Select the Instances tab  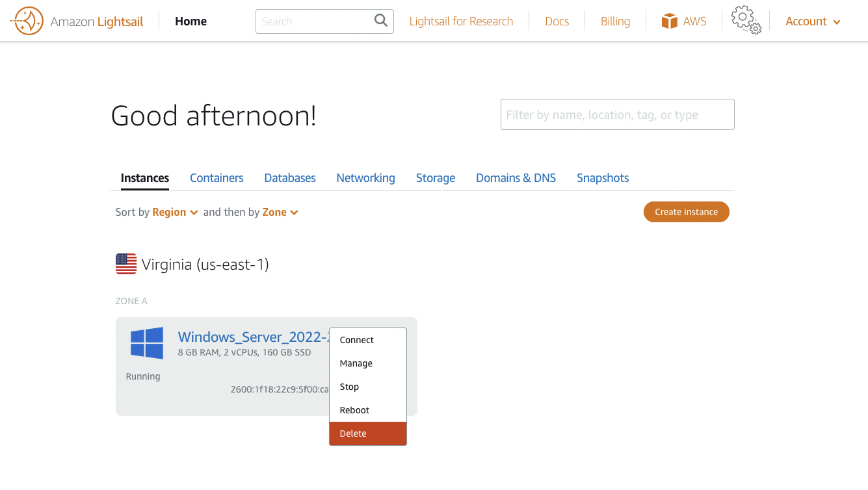tap(145, 178)
